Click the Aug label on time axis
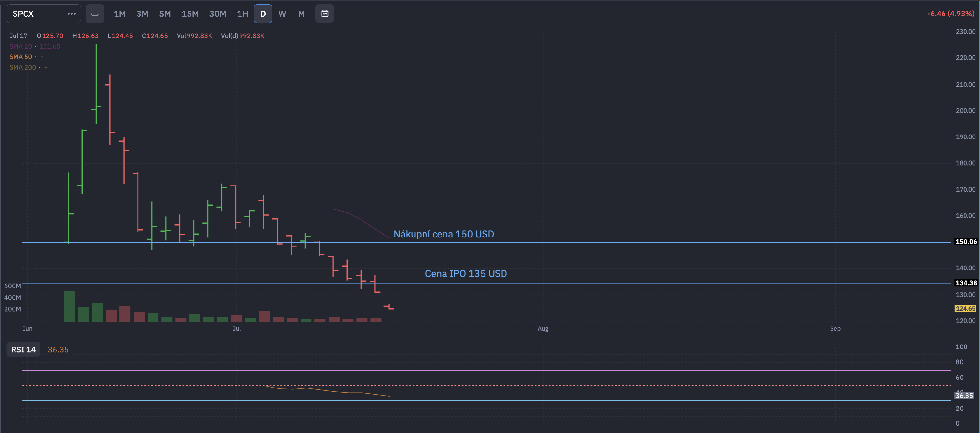Image resolution: width=980 pixels, height=433 pixels. pos(543,328)
